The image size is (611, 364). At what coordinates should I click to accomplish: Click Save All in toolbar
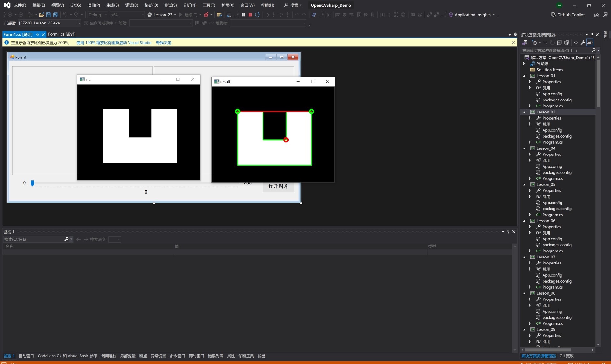[55, 15]
